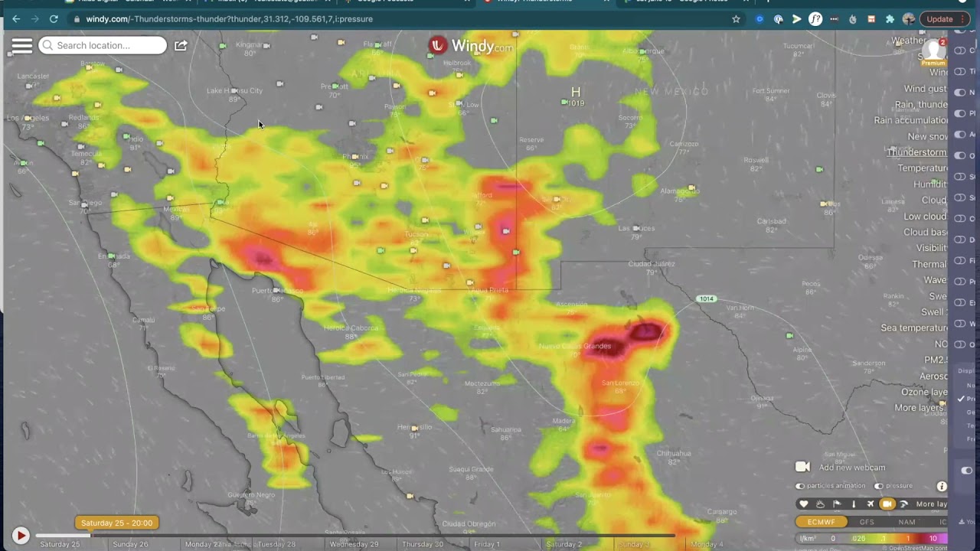Image resolution: width=980 pixels, height=551 pixels.
Task: Click the Ciudad Juárez label
Action: tap(652, 264)
